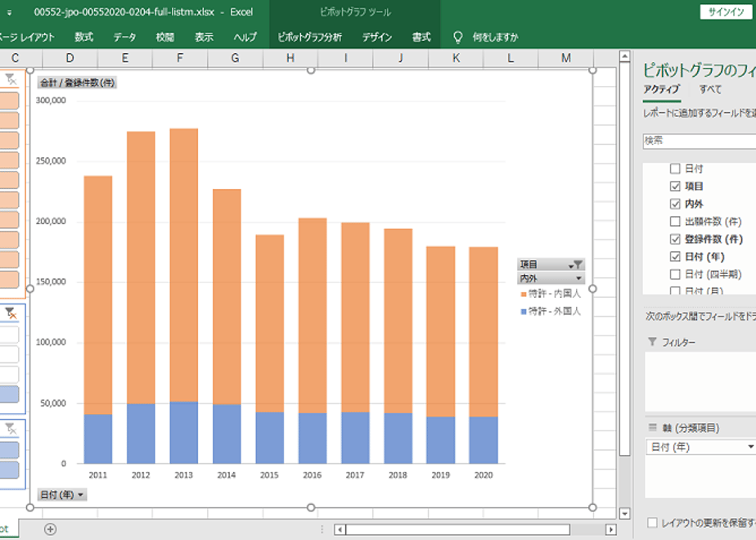Click 特許 - 外国人 legend text
756x540 pixels.
(555, 311)
